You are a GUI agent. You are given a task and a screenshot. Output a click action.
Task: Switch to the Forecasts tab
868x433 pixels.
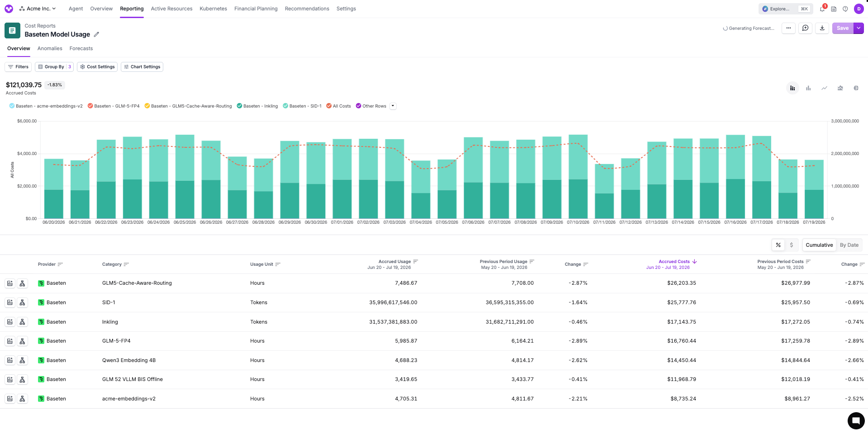click(x=81, y=48)
